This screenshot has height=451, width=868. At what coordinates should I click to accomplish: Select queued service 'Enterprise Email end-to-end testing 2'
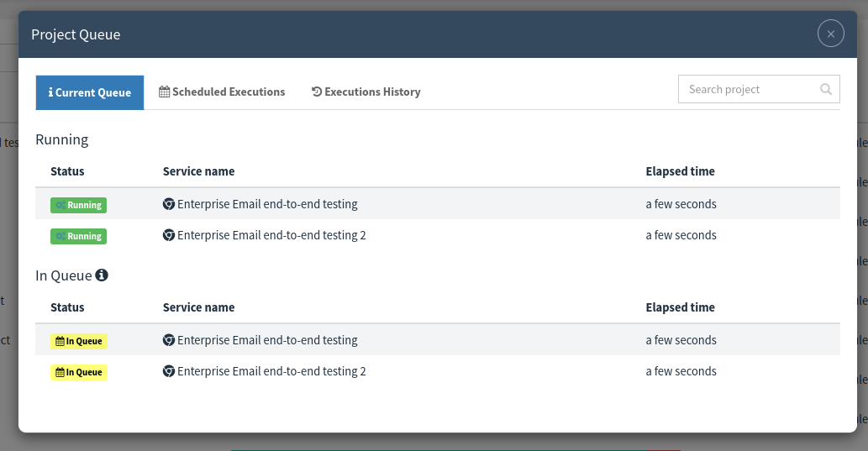[x=271, y=371]
